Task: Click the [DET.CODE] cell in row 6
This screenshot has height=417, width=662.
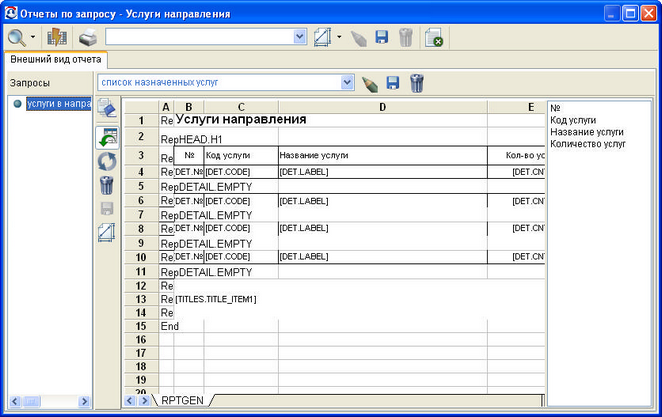Action: 241,201
